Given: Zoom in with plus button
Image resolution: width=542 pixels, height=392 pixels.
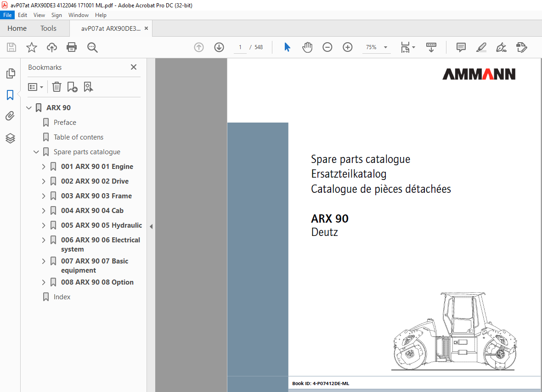Looking at the screenshot, I should [x=347, y=47].
